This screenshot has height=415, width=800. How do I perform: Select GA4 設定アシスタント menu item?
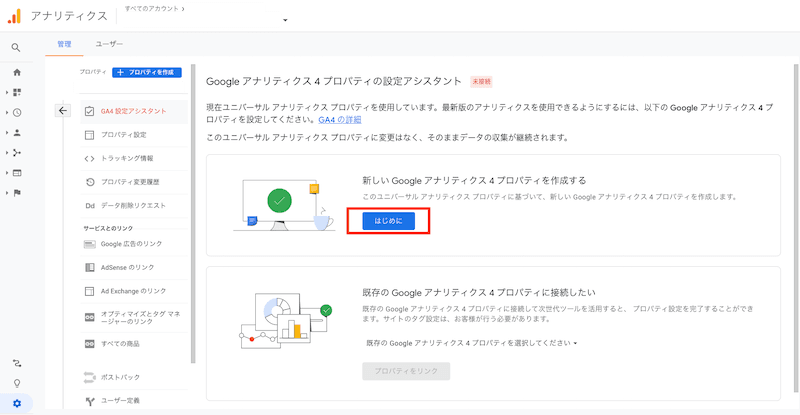[134, 111]
